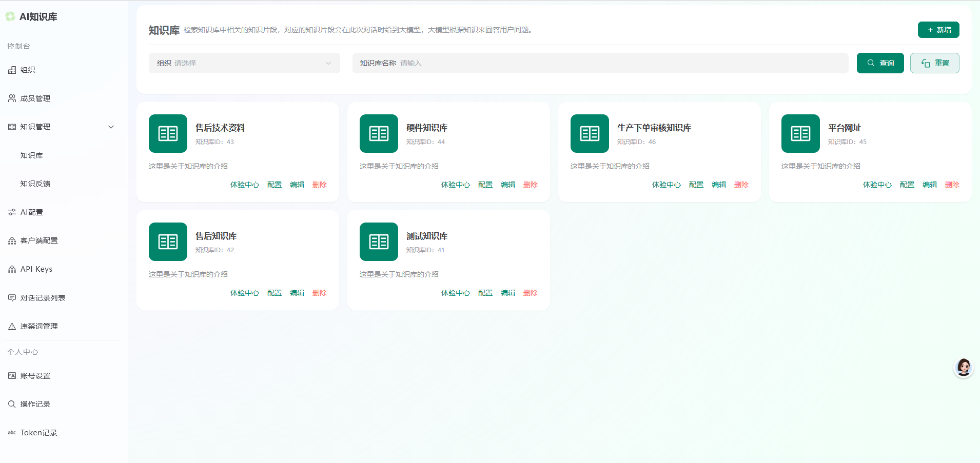Expand the 知识管理 sidebar section
This screenshot has height=463, width=980.
point(62,127)
